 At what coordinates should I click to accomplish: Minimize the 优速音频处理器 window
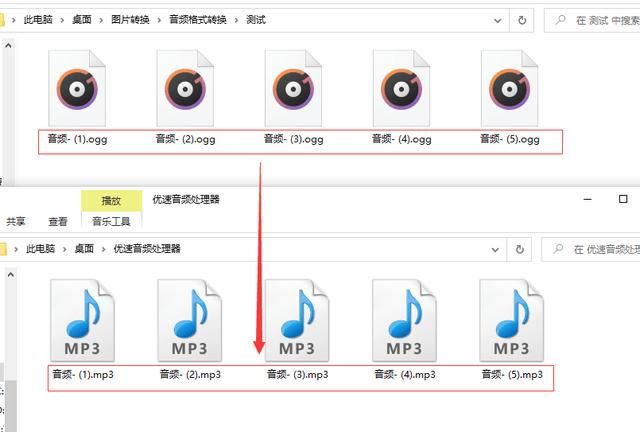click(x=588, y=199)
